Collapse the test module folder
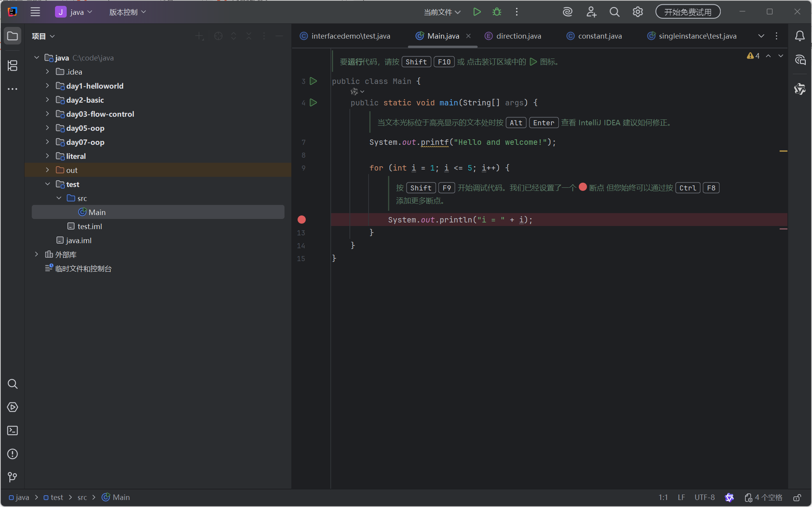 point(48,184)
